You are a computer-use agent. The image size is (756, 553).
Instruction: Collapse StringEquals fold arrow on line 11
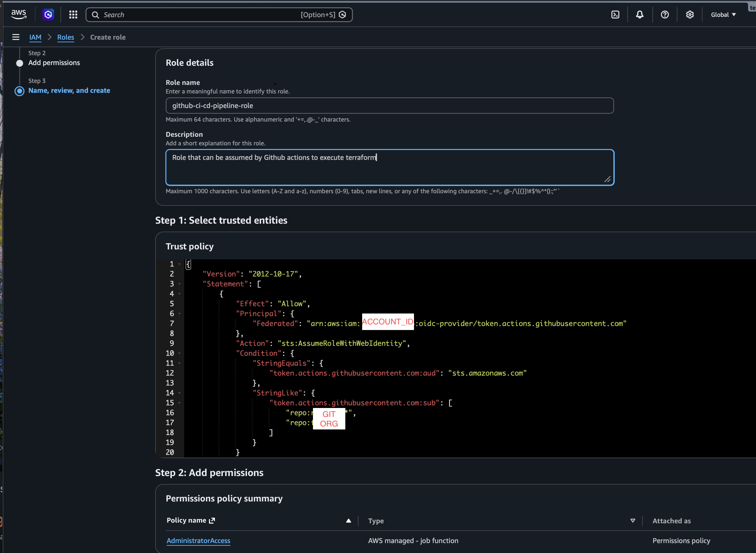180,363
